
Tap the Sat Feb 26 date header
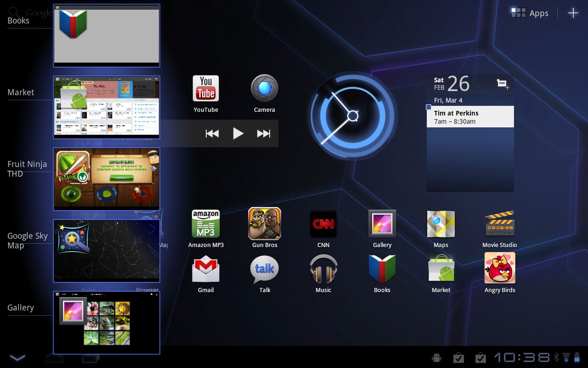(x=452, y=84)
